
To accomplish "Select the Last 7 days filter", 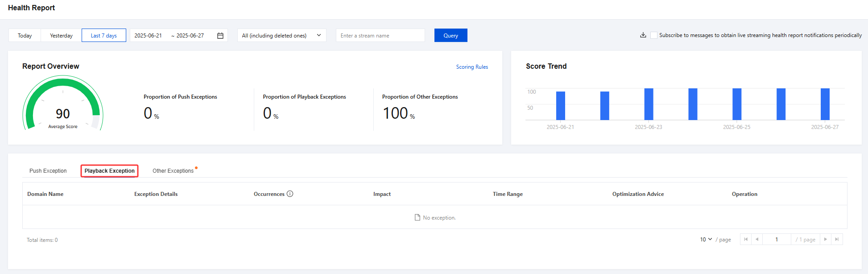I will (x=103, y=36).
